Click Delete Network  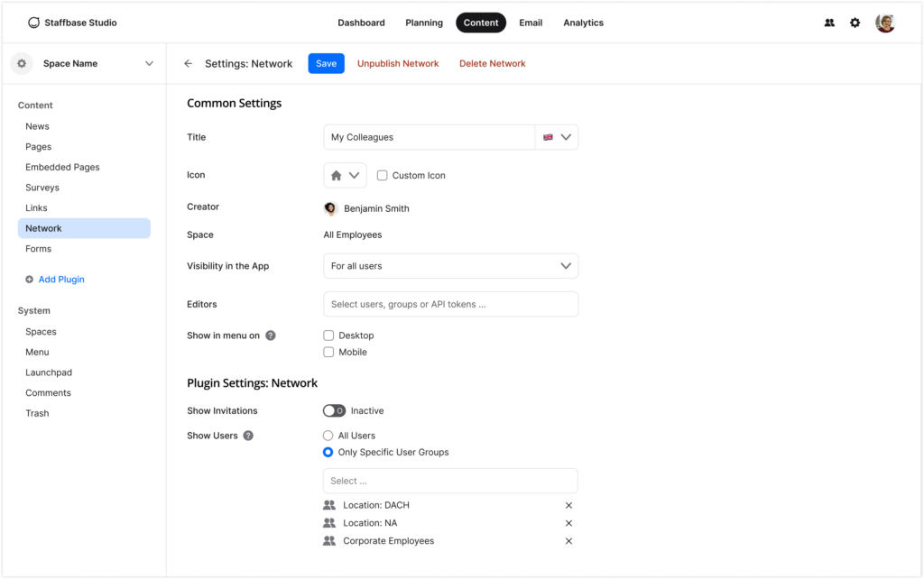pos(492,63)
